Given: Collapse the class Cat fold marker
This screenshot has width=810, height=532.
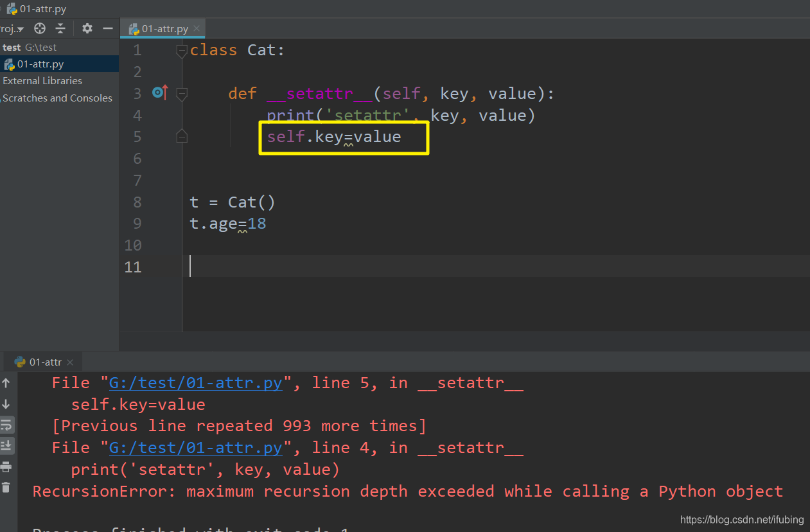Looking at the screenshot, I should 182,51.
